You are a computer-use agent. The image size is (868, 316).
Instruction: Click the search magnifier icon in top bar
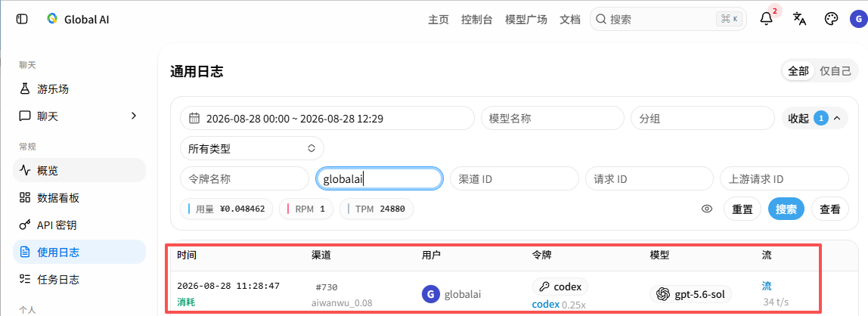(x=600, y=19)
